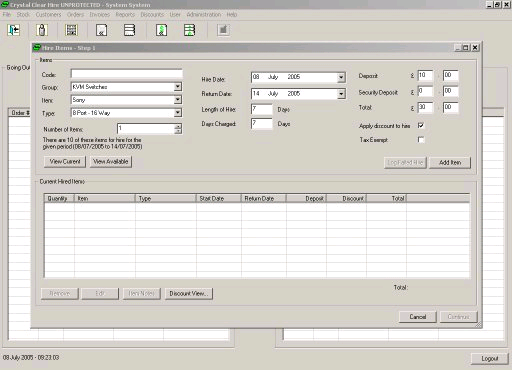Click the Start Date column header

pyautogui.click(x=219, y=198)
